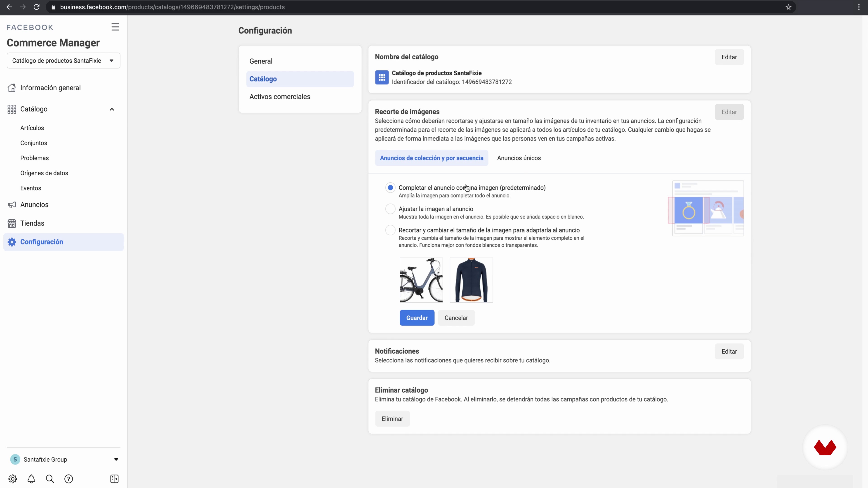Click the Configuración gear icon in sidebar

coord(12,242)
